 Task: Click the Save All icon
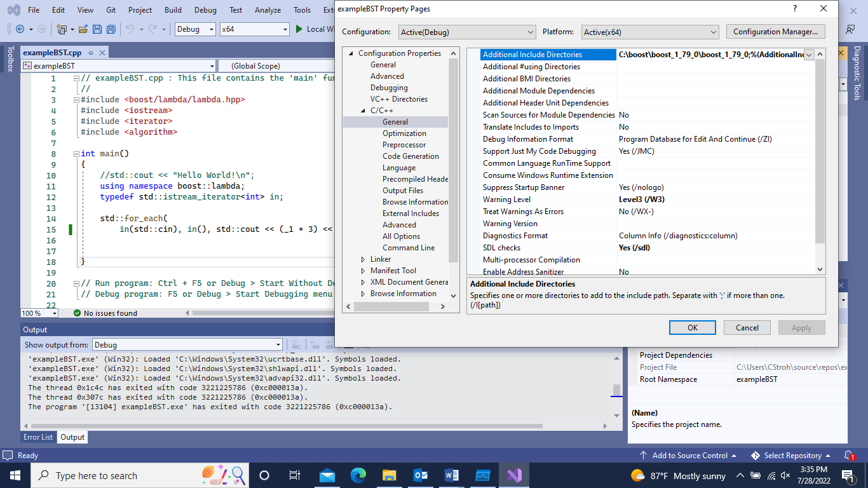111,29
